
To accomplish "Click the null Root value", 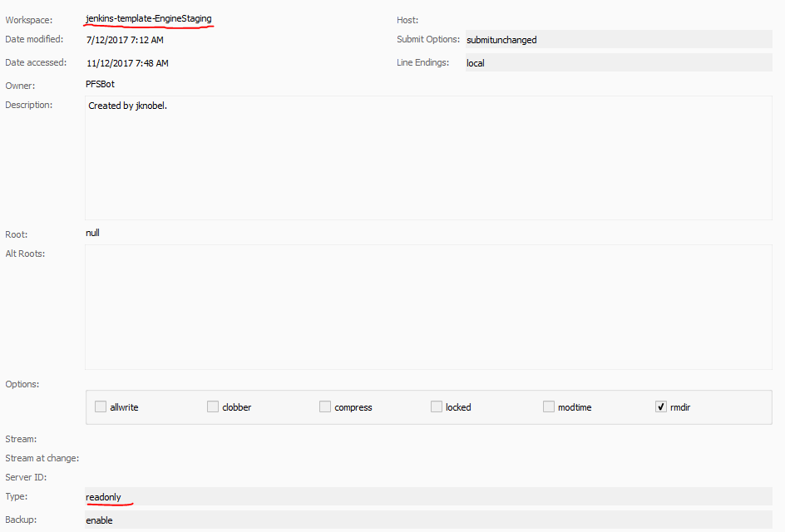I will pos(92,233).
